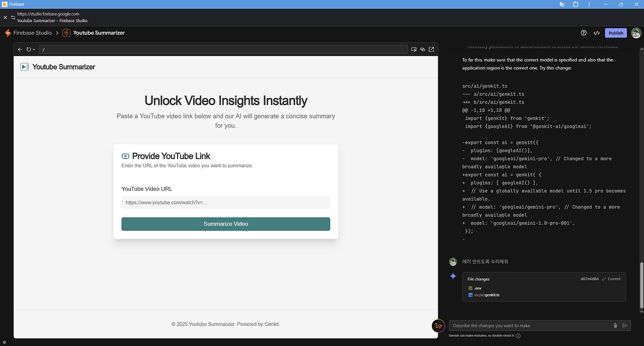644x346 pixels.
Task: Open preview in new window icon
Action: tap(431, 49)
